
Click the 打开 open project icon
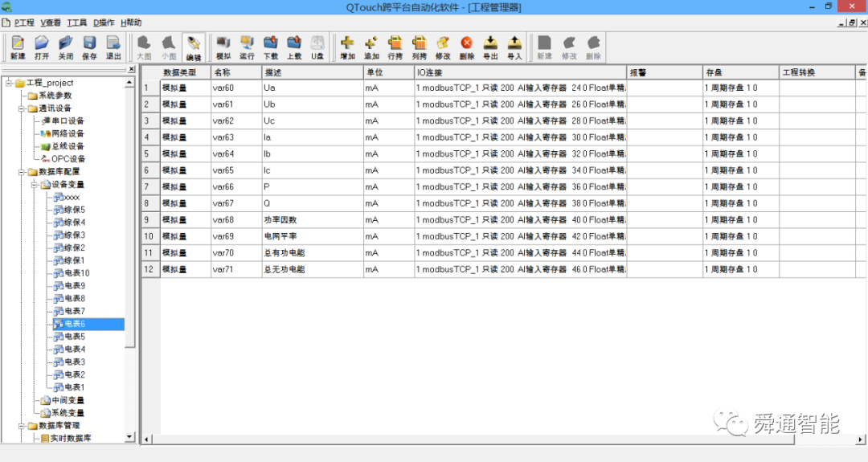(x=42, y=47)
